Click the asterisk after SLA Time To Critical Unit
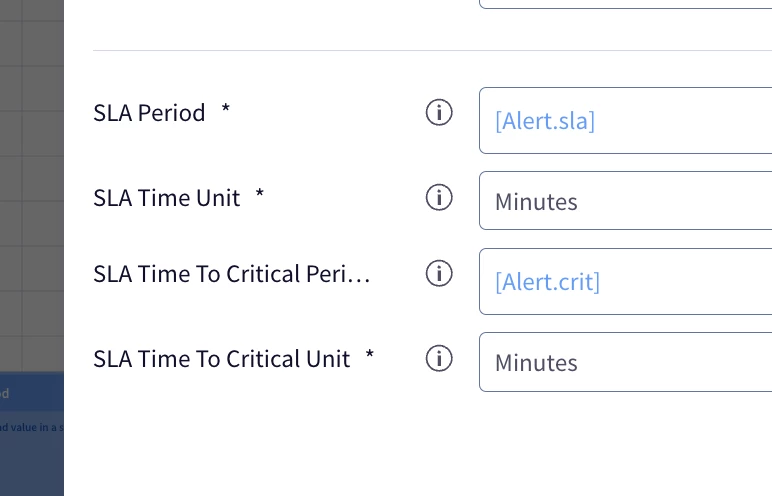Screen dimensions: 772x496 pos(370,355)
